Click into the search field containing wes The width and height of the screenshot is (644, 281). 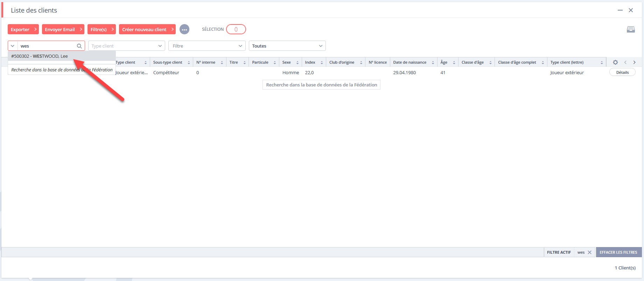click(47, 46)
